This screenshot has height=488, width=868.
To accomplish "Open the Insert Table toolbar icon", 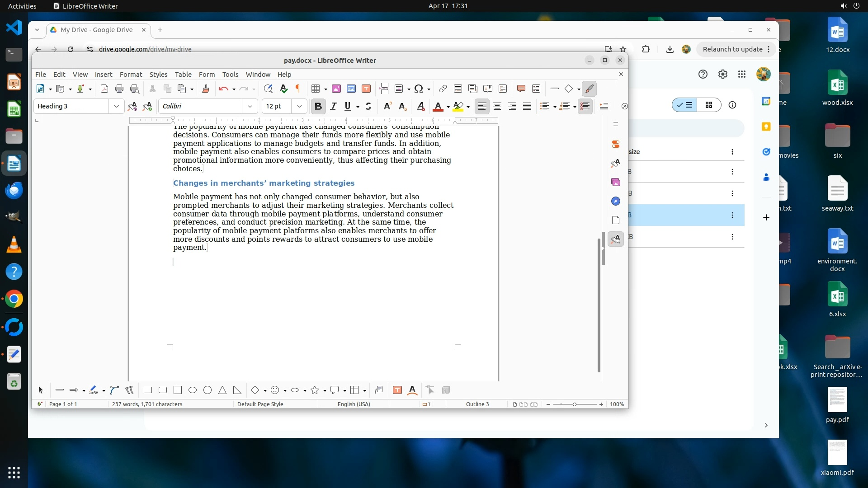I will pyautogui.click(x=316, y=89).
